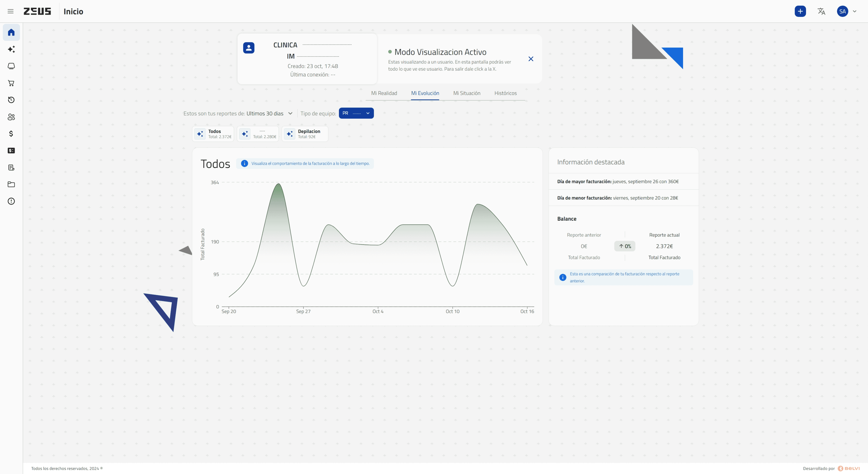This screenshot has width=868, height=474.
Task: Switch to the Mi Situación tab
Action: (x=466, y=93)
